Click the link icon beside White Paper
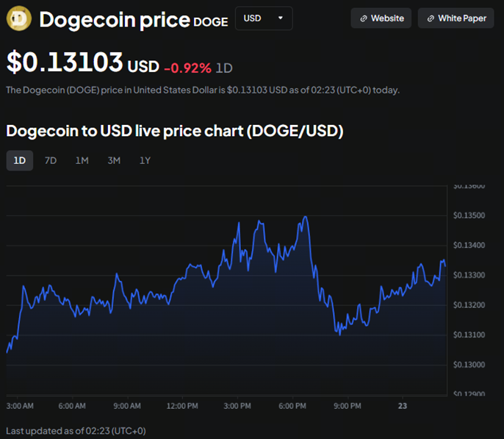The height and width of the screenshot is (439, 504). point(431,18)
